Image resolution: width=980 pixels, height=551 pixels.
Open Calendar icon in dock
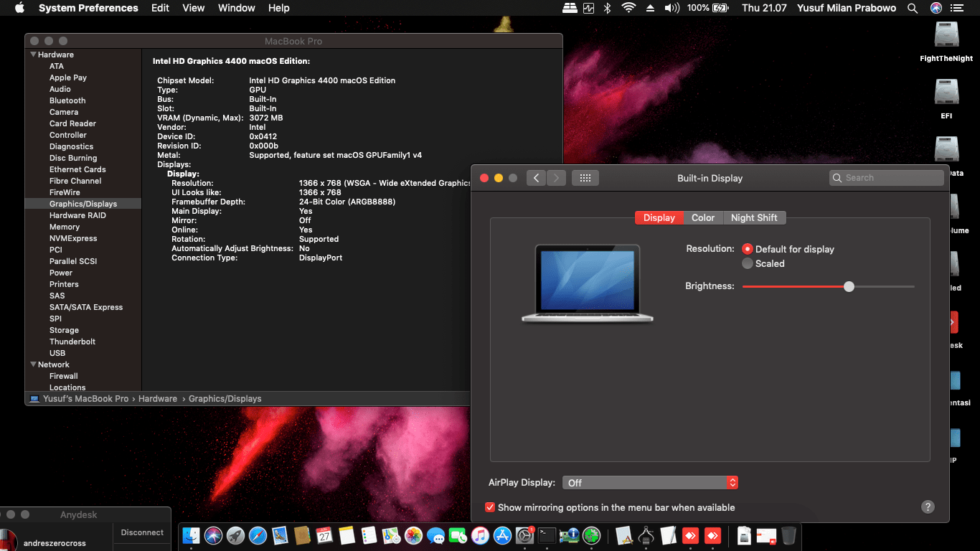point(324,535)
